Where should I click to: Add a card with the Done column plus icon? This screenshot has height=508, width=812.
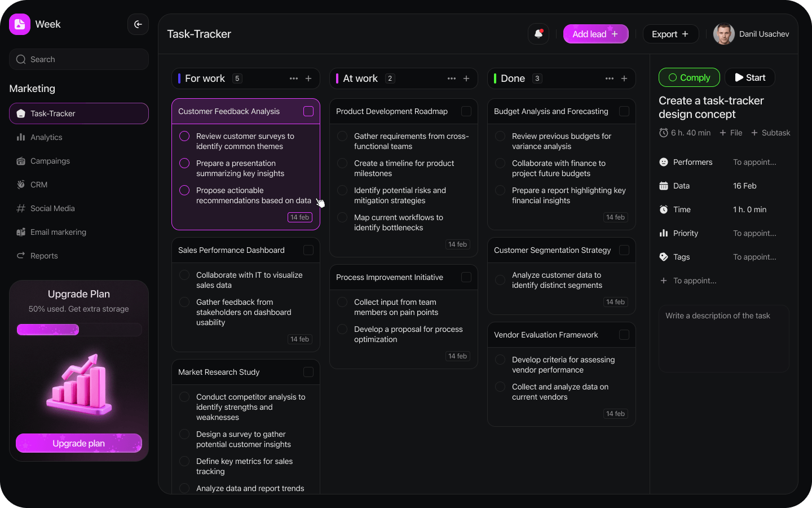pyautogui.click(x=624, y=78)
